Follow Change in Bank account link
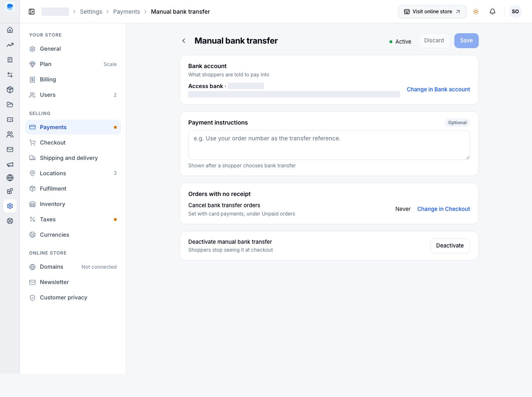Viewport: 532px width, 397px height. 438,89
